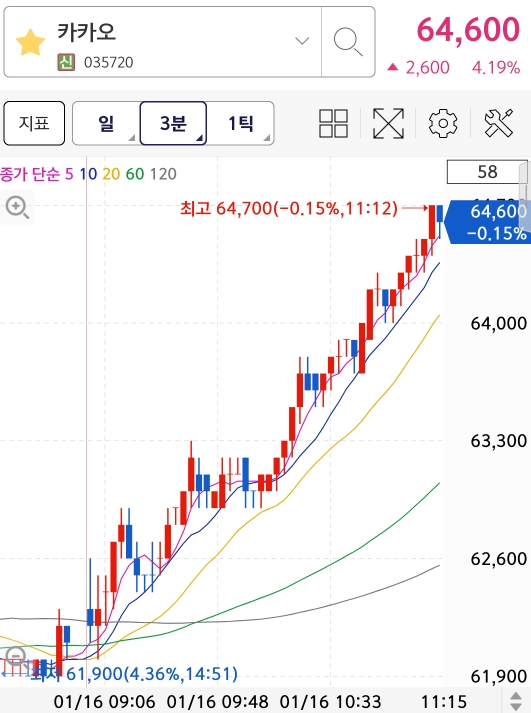Click the 62,600 price axis label
The width and height of the screenshot is (531, 713).
(499, 559)
